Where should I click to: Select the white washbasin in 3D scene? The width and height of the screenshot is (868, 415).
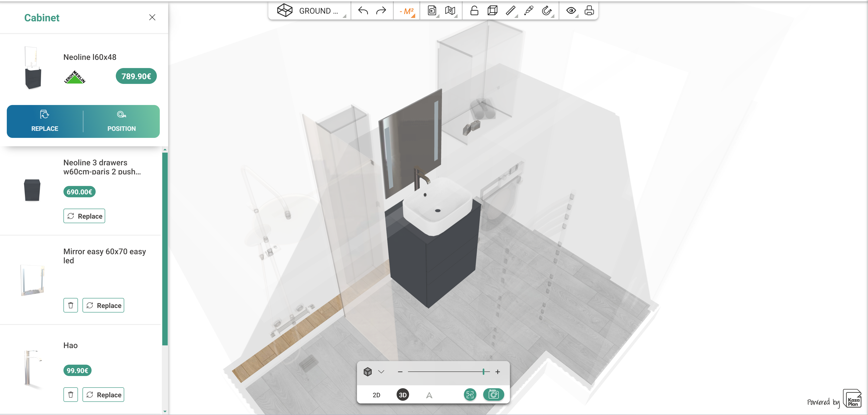(437, 206)
